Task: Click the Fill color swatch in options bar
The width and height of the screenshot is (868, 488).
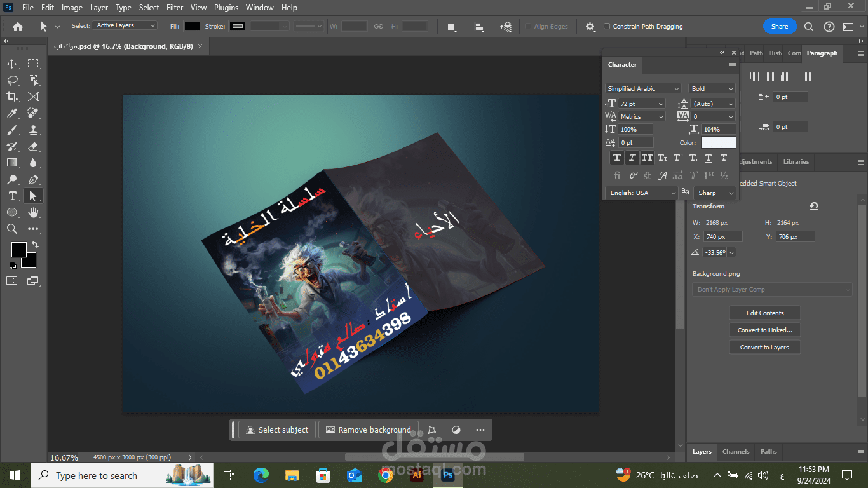Action: click(x=193, y=27)
